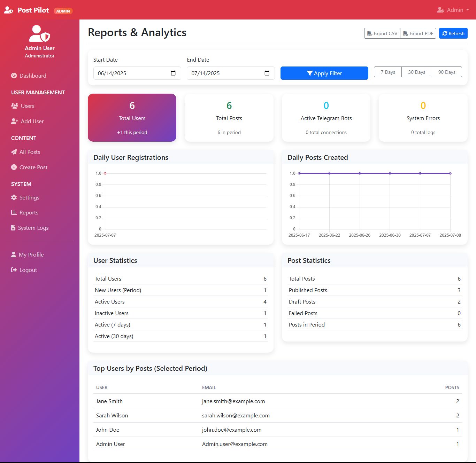Click the Export CSV button

pos(382,33)
